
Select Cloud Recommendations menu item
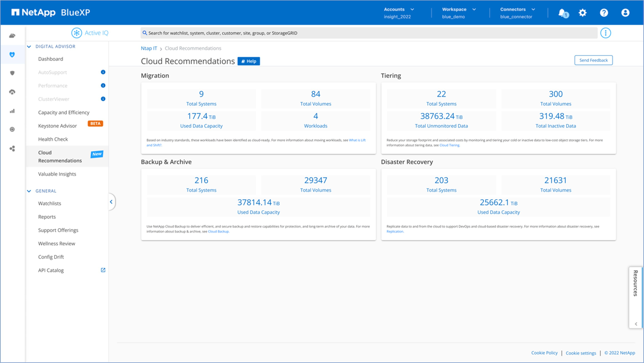(x=60, y=156)
